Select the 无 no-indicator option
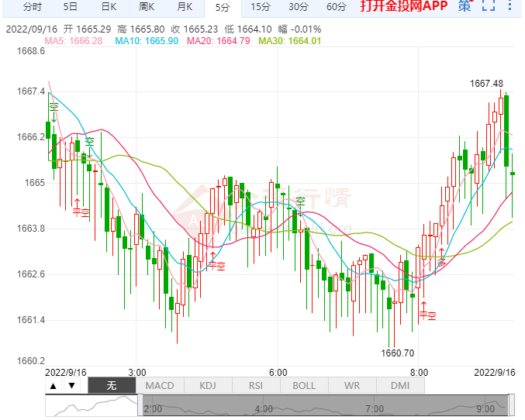Image resolution: width=525 pixels, height=420 pixels. coord(112,385)
